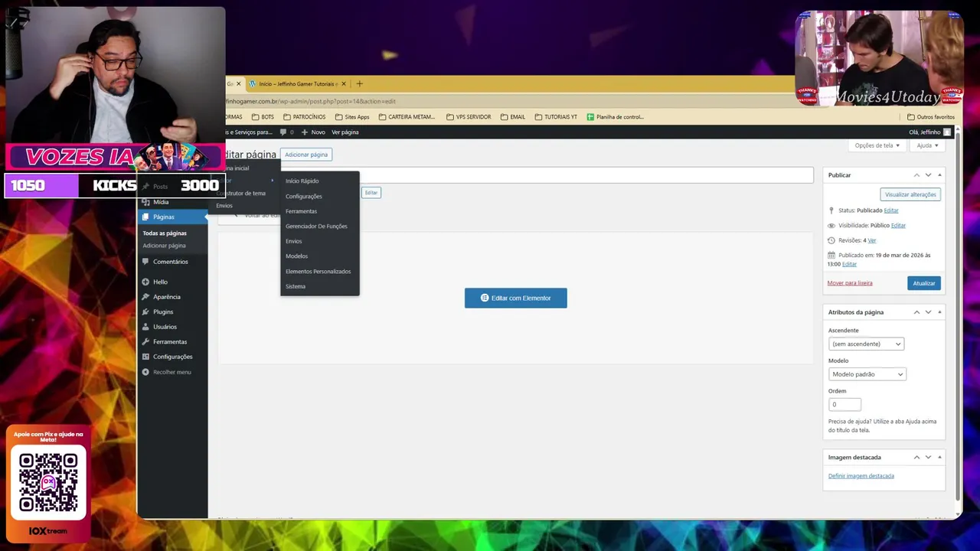Select Sistema in the flyout menu

(x=295, y=286)
